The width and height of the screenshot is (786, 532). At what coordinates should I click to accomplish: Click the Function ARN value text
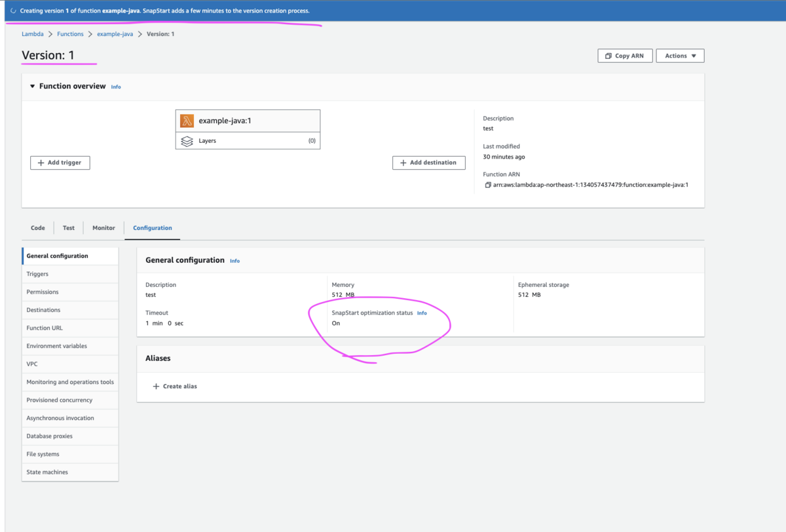[590, 185]
